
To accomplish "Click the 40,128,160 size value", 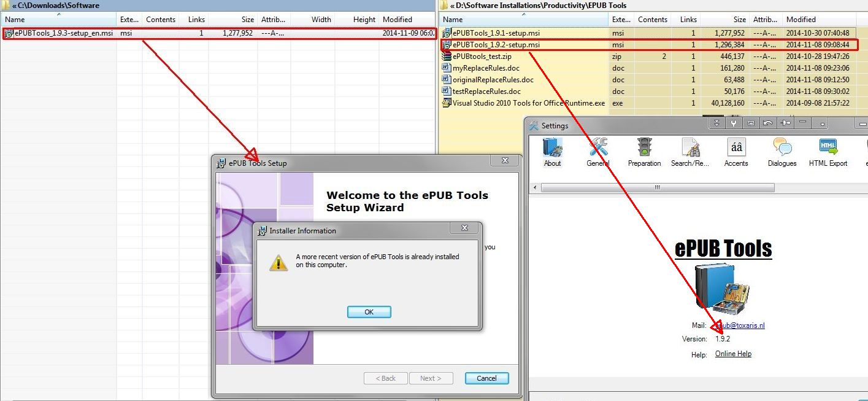I will 728,103.
